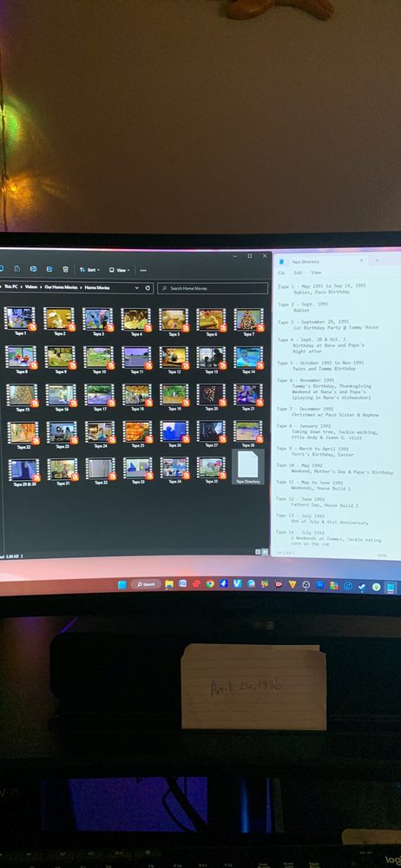Open the Sort dropdown menu
This screenshot has width=401, height=868.
click(89, 270)
